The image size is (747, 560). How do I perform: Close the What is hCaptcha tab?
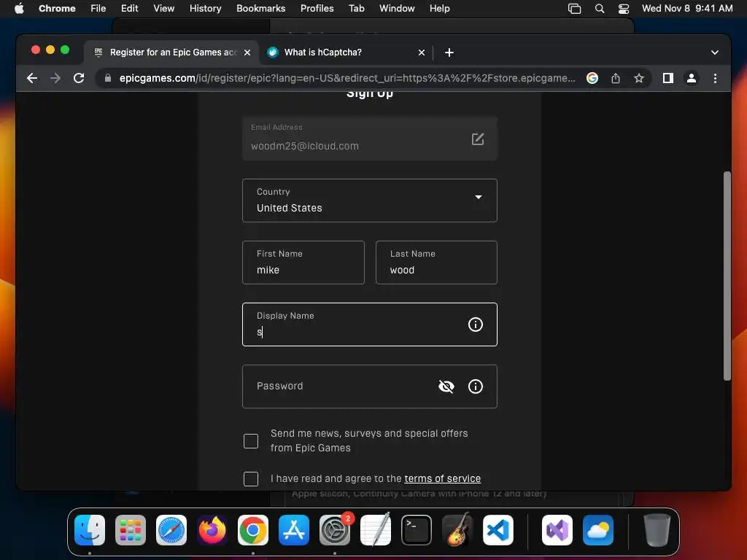(422, 52)
